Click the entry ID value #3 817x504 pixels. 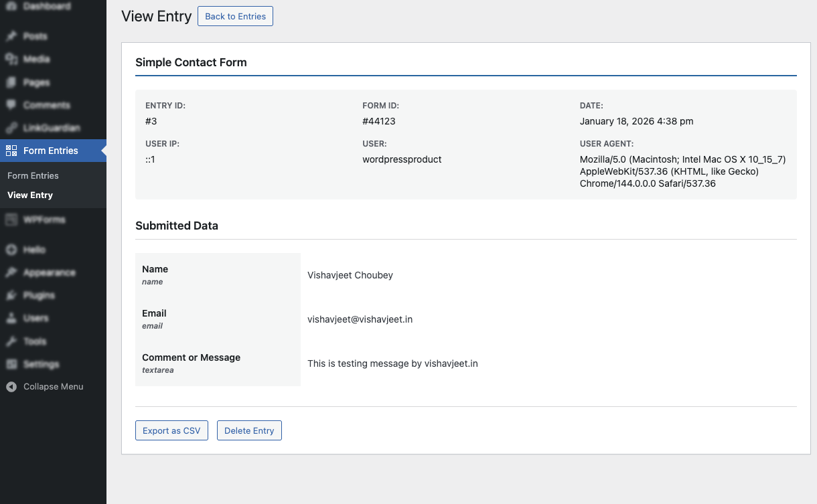click(x=151, y=121)
